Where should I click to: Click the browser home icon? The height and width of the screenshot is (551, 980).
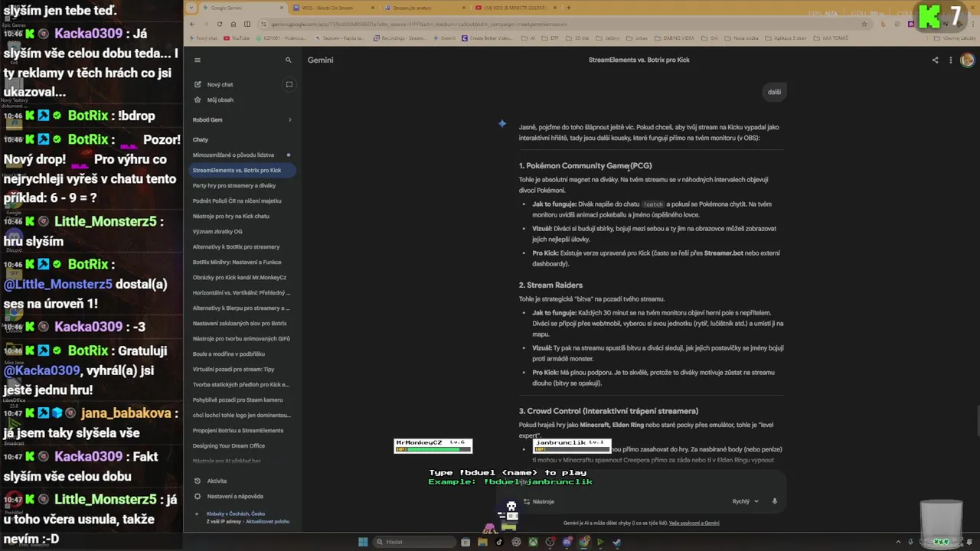[234, 24]
